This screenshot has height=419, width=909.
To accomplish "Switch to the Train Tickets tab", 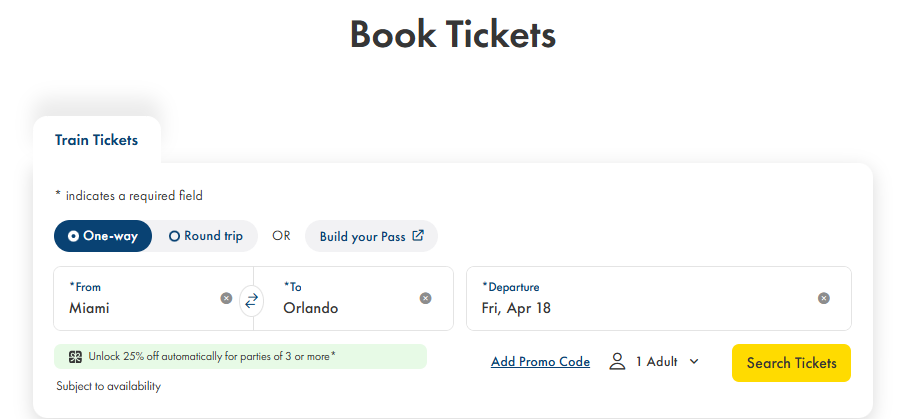I will (x=96, y=140).
